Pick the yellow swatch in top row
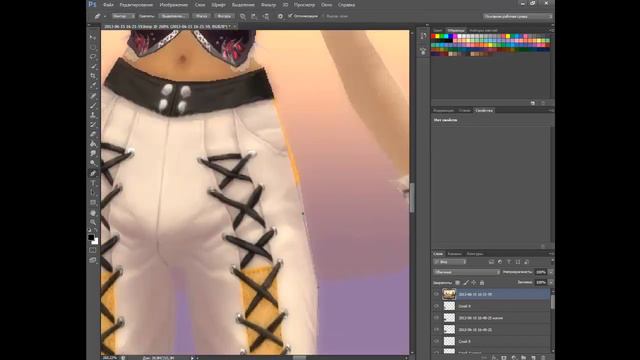This screenshot has height=360, width=640. [438, 36]
